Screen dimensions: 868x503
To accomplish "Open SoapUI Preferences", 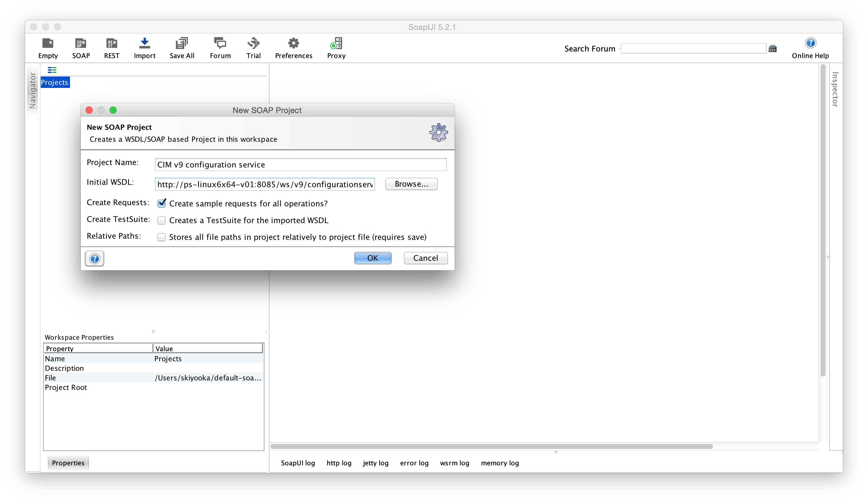I will [293, 48].
